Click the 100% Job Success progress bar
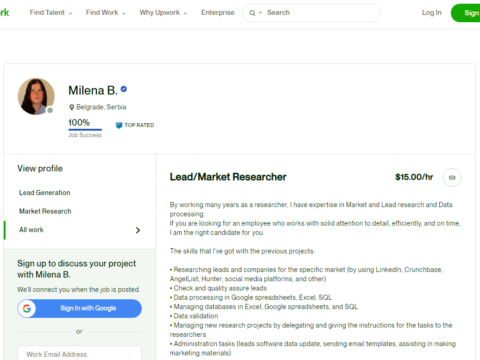Viewport: 480px width, 360px height. click(x=85, y=129)
